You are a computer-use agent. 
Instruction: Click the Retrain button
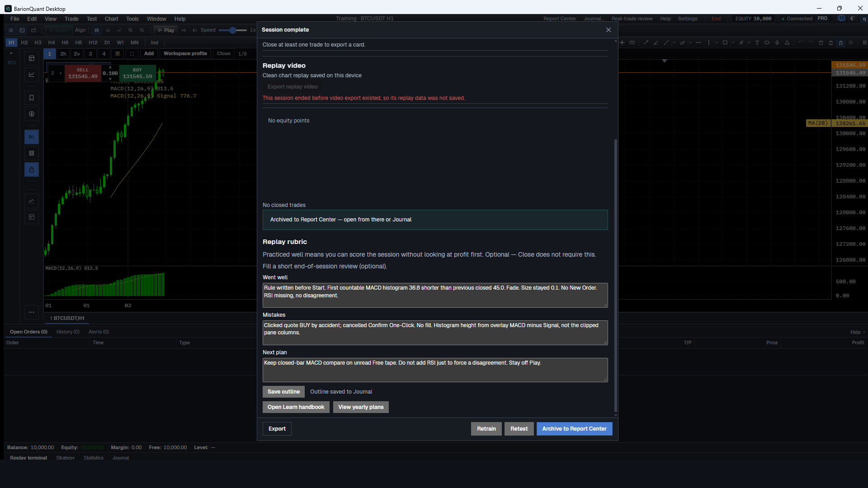pos(486,429)
